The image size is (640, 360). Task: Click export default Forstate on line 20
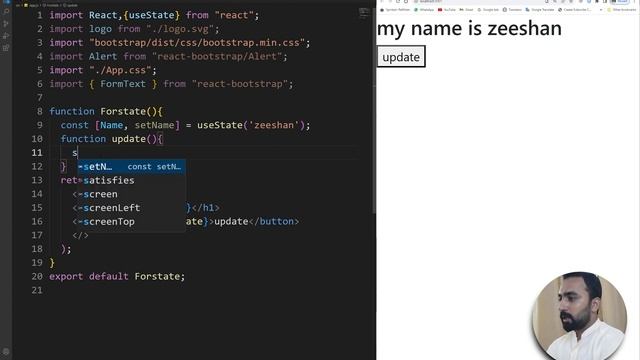coord(117,276)
